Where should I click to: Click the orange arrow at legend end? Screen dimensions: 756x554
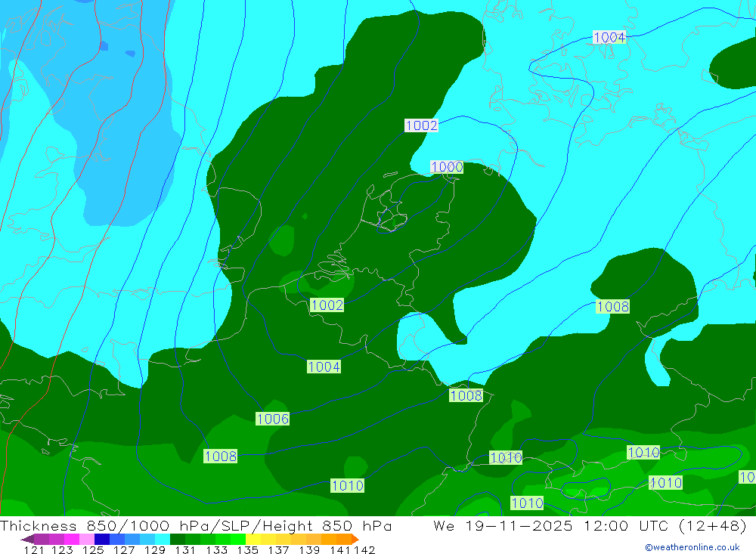pos(355,539)
